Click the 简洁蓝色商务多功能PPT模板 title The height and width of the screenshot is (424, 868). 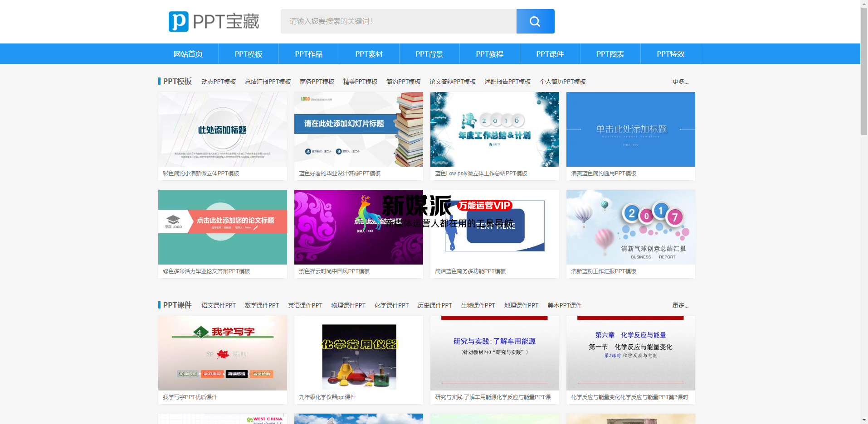click(x=470, y=271)
